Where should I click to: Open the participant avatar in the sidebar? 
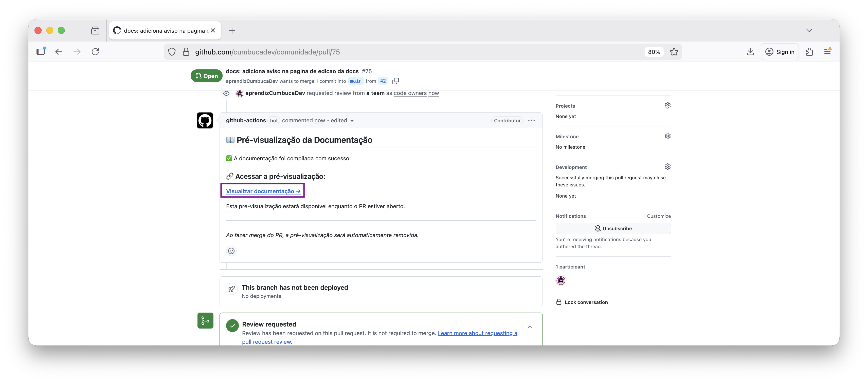[x=561, y=280]
